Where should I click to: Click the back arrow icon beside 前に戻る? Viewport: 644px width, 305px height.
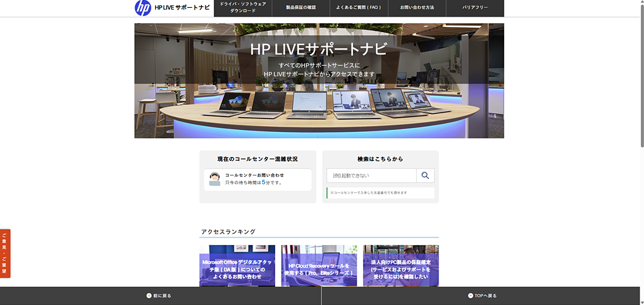(x=149, y=296)
